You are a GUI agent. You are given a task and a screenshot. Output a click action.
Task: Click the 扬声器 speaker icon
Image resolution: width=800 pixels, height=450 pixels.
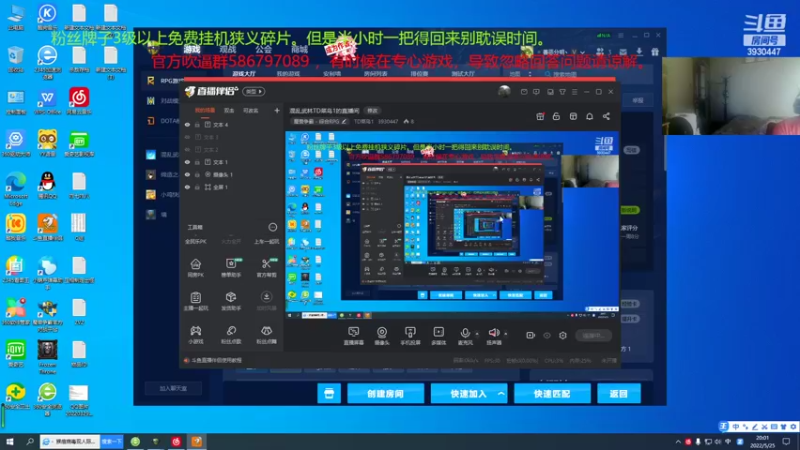tap(494, 335)
